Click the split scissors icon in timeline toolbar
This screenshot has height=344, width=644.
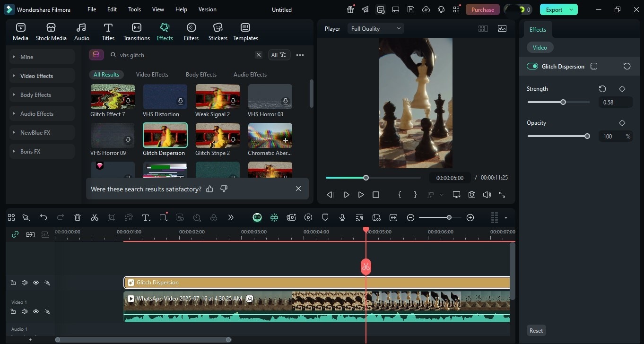[x=95, y=217]
